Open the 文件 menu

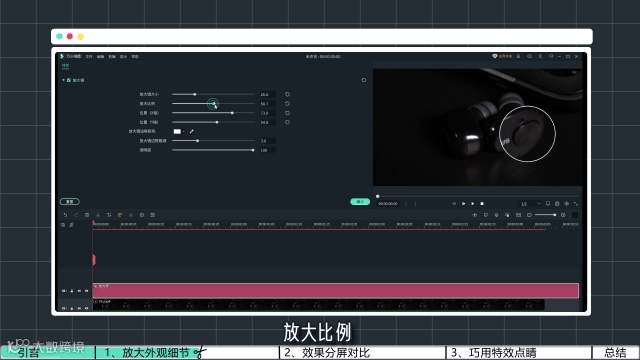[x=89, y=56]
